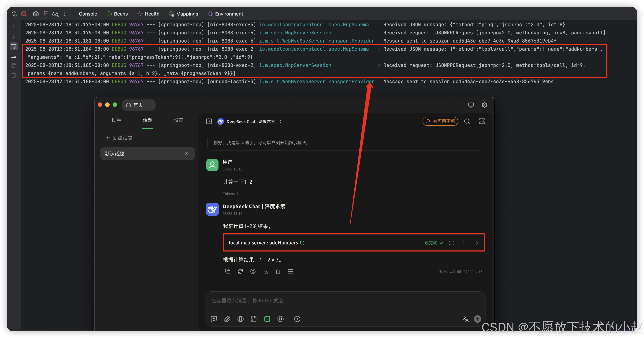Clear console with the trash icon in gutter
This screenshot has width=644, height=338.
point(14,75)
